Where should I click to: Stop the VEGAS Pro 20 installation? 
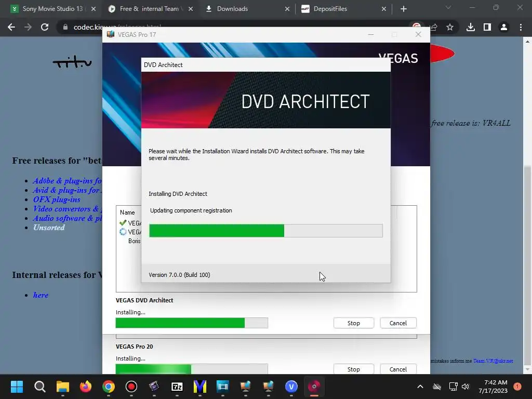click(x=353, y=369)
